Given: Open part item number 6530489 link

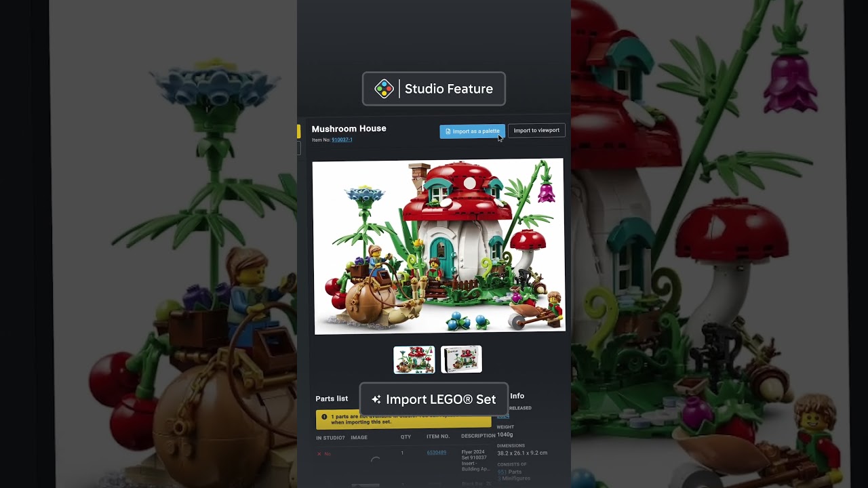Looking at the screenshot, I should pos(437,453).
